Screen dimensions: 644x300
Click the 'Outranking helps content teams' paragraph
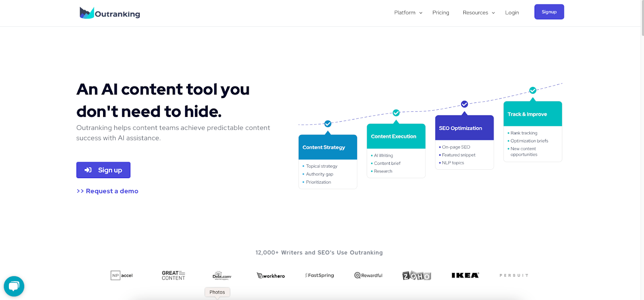[x=173, y=133]
